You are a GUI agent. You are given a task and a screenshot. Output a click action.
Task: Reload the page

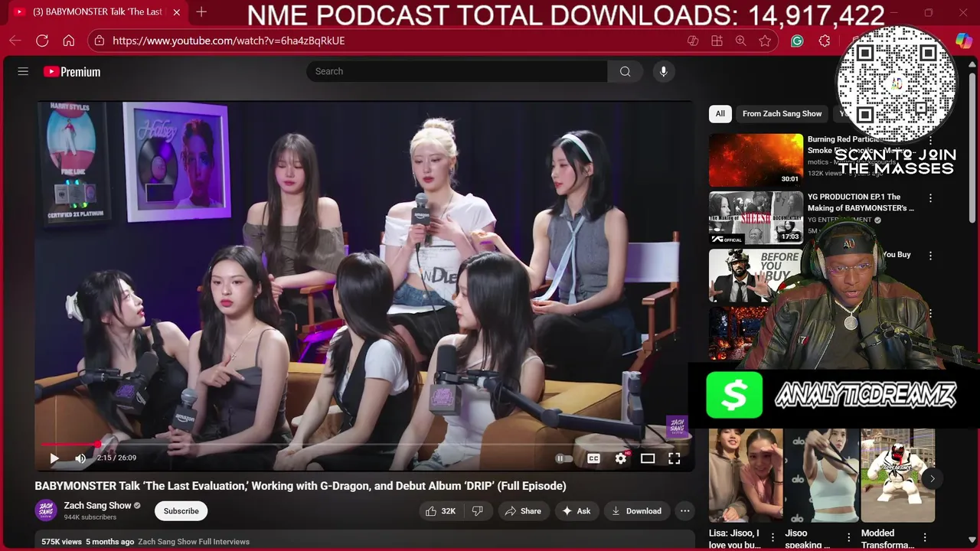[42, 41]
